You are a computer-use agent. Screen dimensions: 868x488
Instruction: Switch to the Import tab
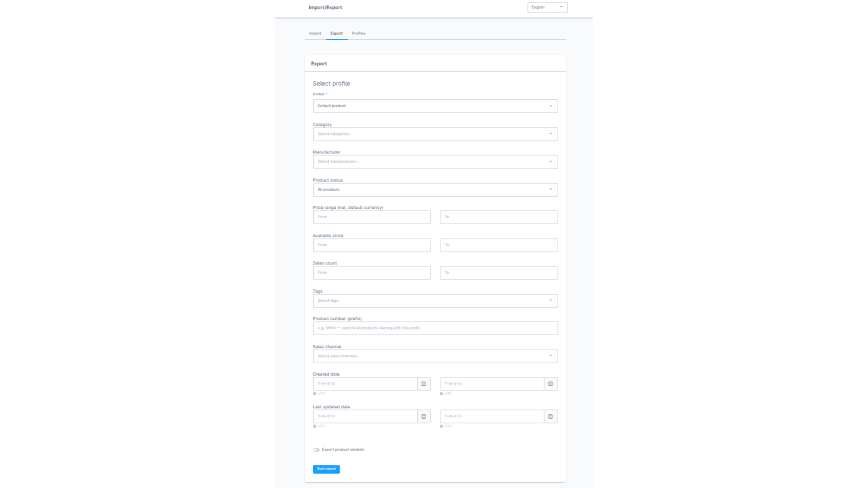[315, 33]
